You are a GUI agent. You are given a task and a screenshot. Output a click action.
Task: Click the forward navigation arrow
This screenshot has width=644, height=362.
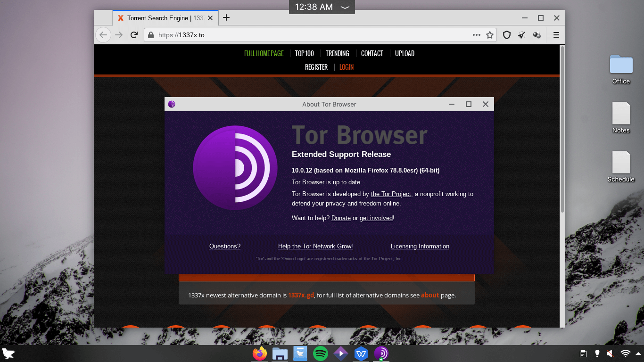point(119,35)
